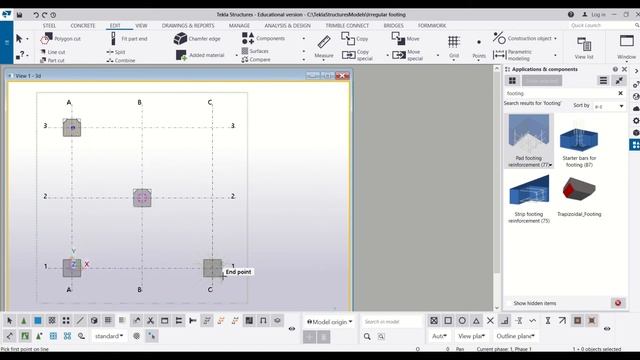Clear the footing search text
The height and width of the screenshot is (360, 640).
coord(620,93)
